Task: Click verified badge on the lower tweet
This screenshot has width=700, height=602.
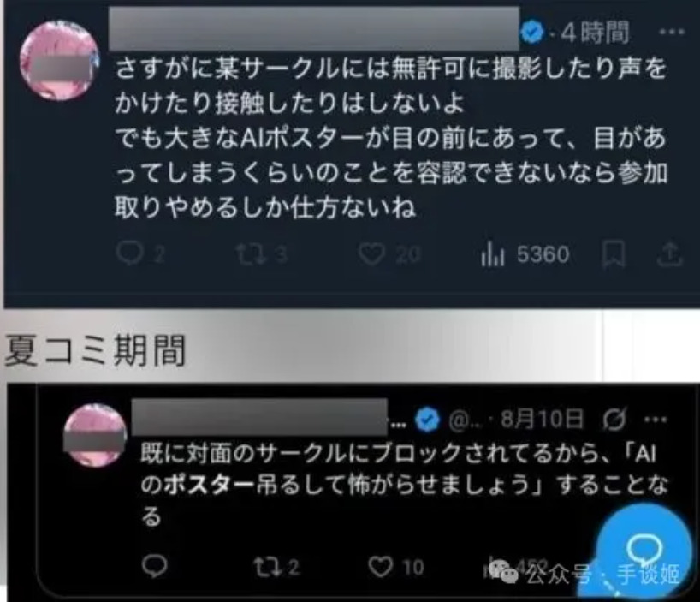Action: pyautogui.click(x=428, y=420)
